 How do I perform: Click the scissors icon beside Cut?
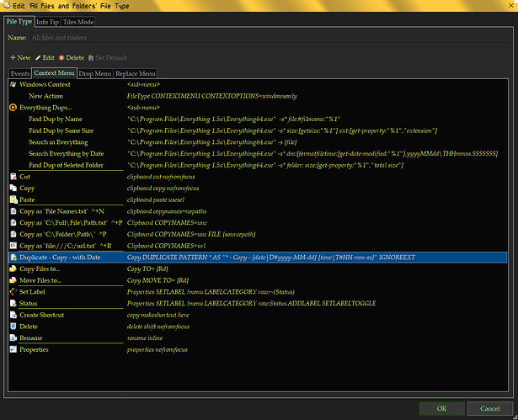pos(13,176)
